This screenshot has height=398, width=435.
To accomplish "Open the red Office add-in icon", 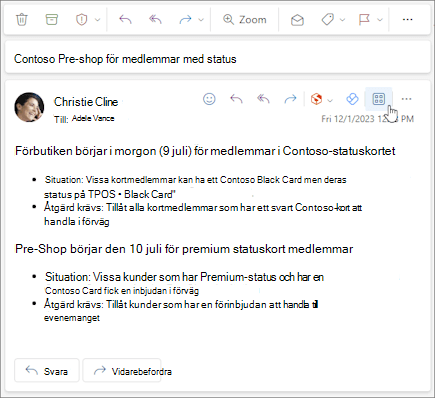I will coord(316,99).
